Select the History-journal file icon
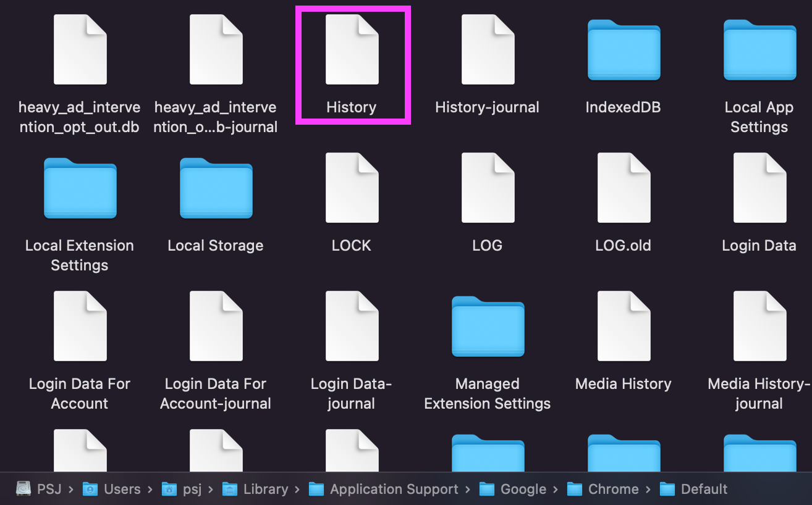The height and width of the screenshot is (505, 812). click(488, 49)
